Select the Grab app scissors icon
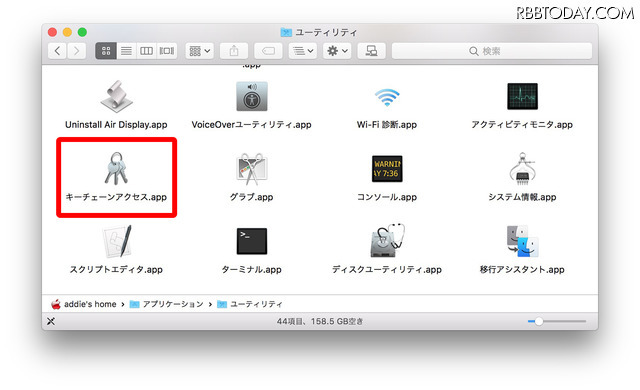Screen dimensions: 640x390 [x=252, y=169]
